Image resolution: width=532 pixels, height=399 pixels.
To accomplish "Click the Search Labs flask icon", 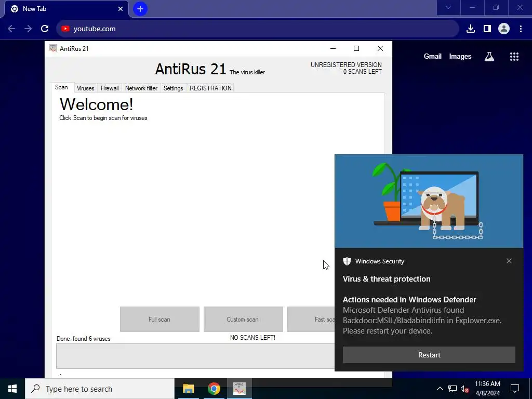I will [489, 57].
